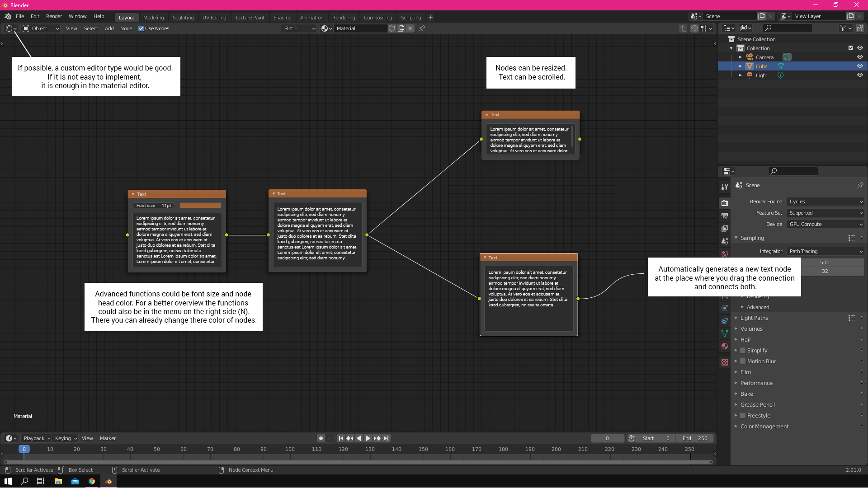Click the fake user shield icon for Material
Viewport: 868px width, 488px height.
pyautogui.click(x=392, y=28)
